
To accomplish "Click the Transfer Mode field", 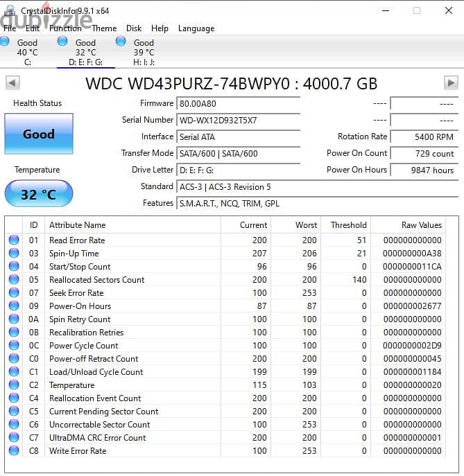I will click(x=238, y=154).
